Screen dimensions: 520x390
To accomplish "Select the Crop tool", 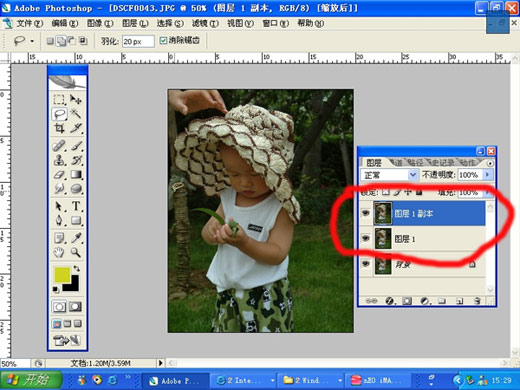I will (59, 128).
